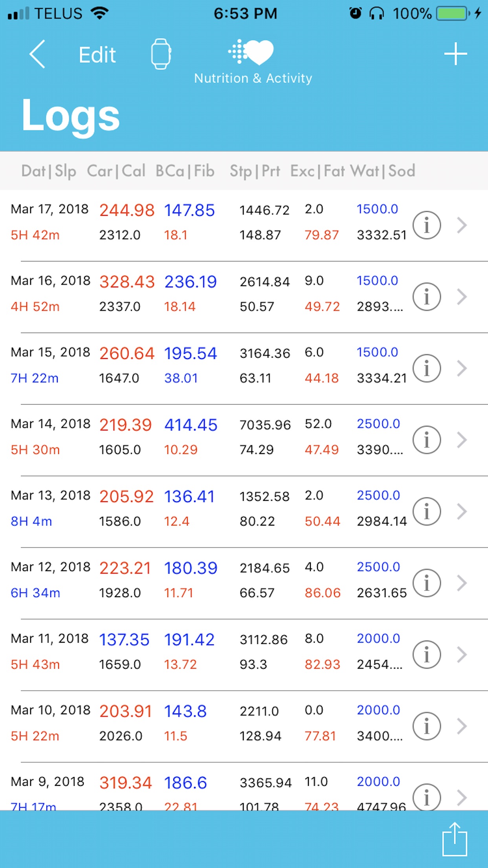The height and width of the screenshot is (868, 488).
Task: Expand Mar 13, 2018 entry chevron
Action: (462, 511)
